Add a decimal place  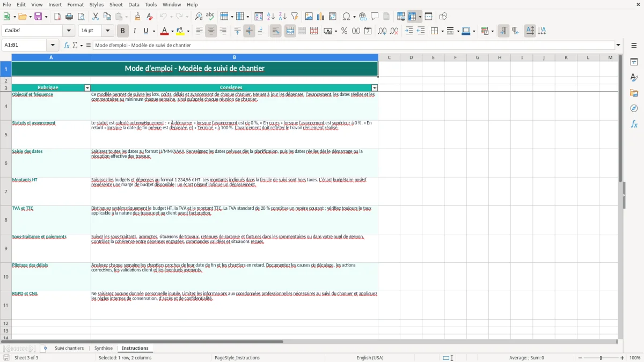(382, 31)
